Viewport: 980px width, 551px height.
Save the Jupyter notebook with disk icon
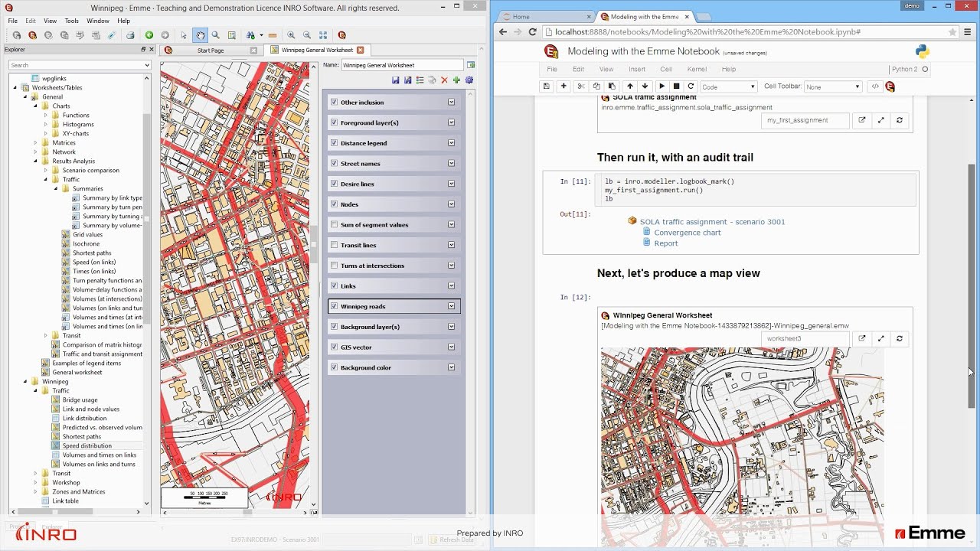point(547,86)
